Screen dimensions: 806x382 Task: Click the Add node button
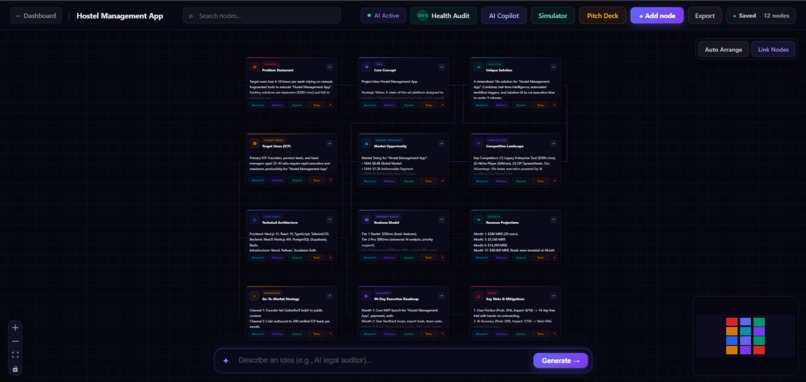coord(657,15)
